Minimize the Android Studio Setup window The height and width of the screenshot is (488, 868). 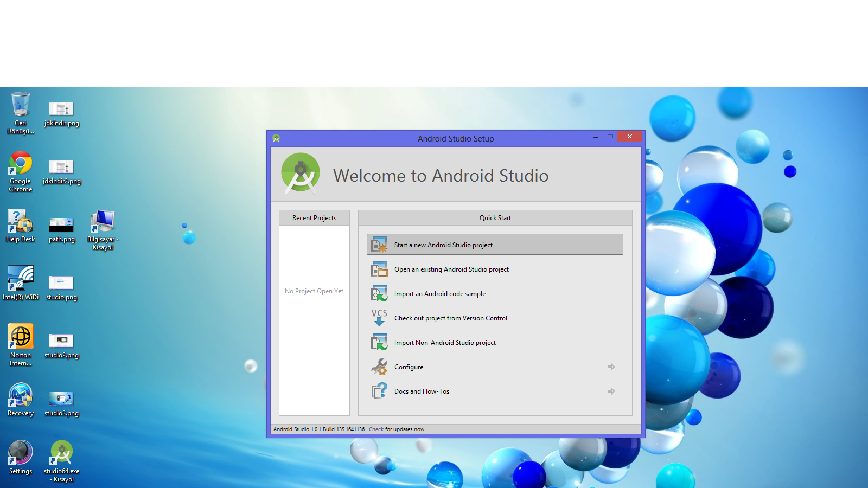[596, 137]
